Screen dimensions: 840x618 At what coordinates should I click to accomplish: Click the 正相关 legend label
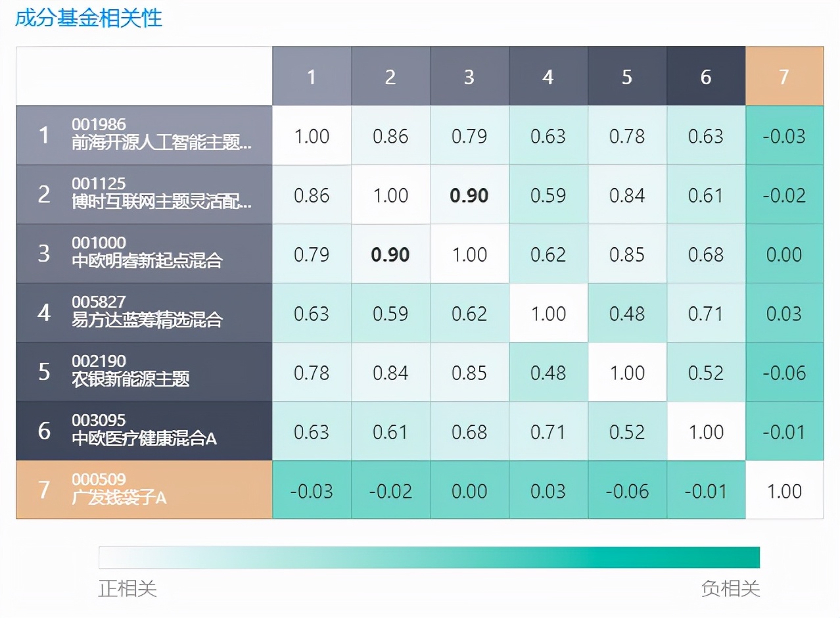129,589
